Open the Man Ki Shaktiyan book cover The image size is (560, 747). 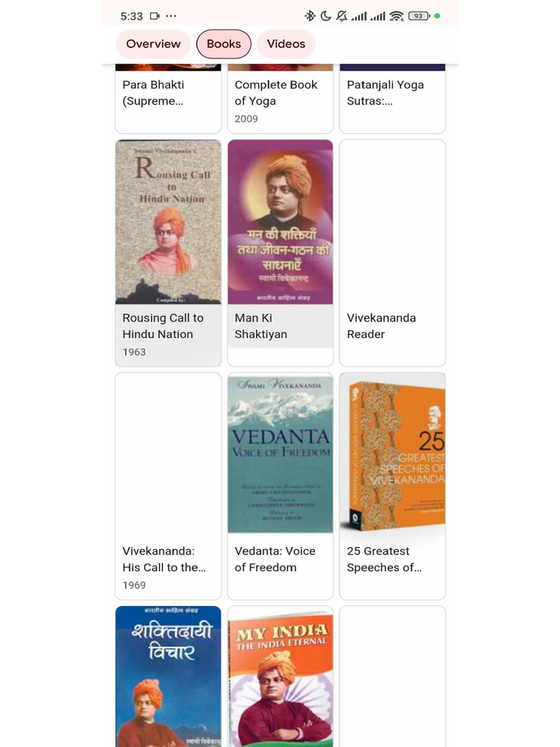point(281,222)
